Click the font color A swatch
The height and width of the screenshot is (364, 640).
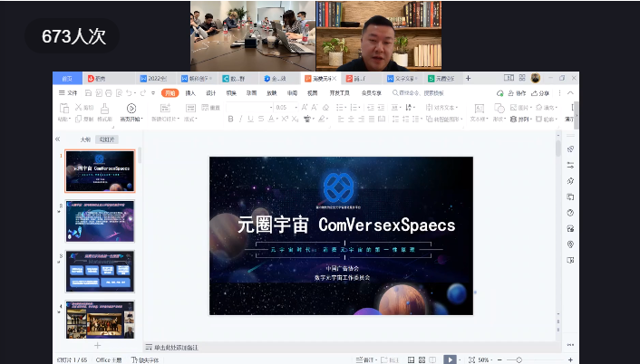click(271, 119)
